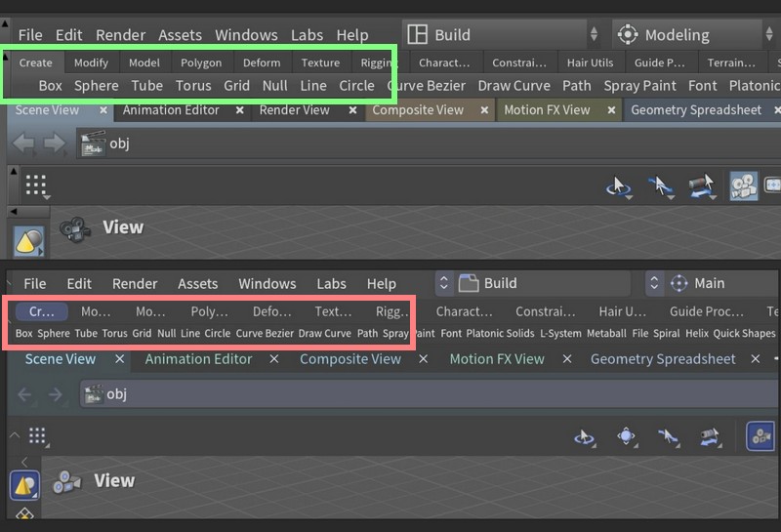Click the camera-with-arrow icon in the upper toolbar
The image size is (781, 532).
702,186
